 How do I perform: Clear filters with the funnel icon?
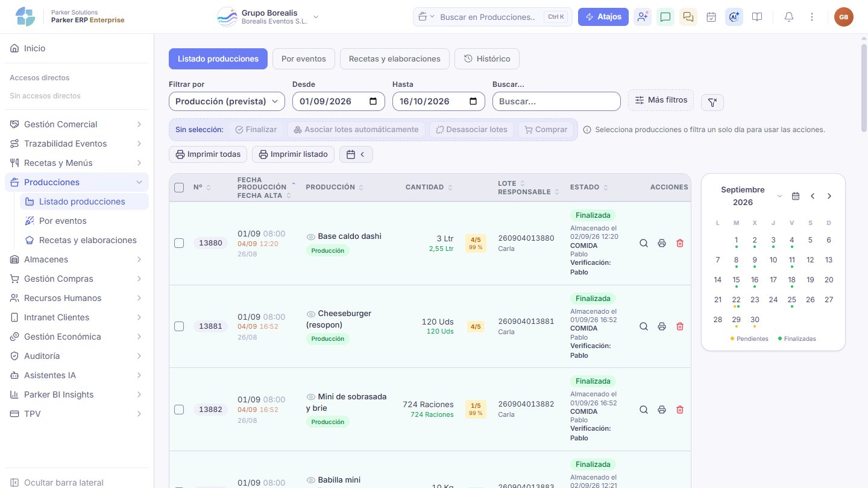tap(712, 103)
